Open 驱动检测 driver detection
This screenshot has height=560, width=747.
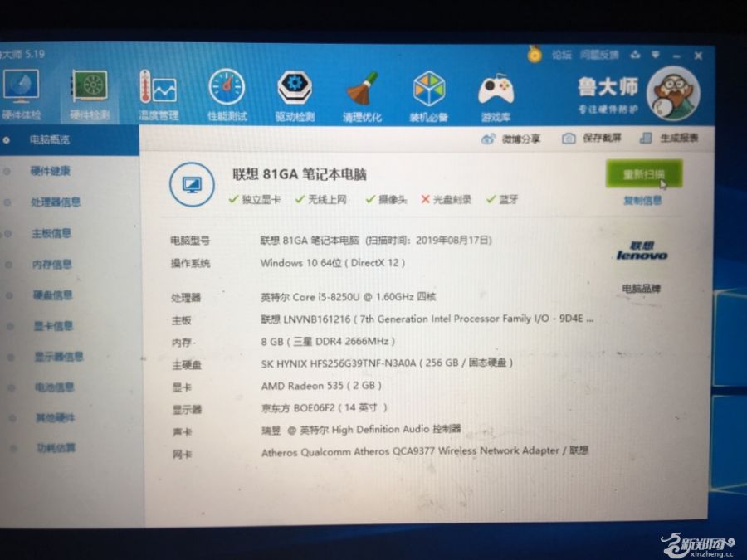295,95
